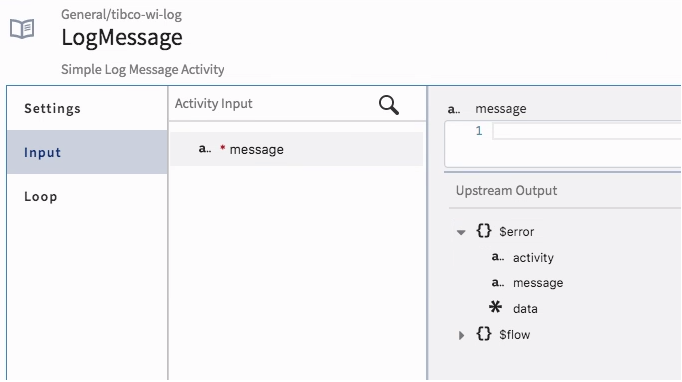682x382 pixels.
Task: Collapse the $error tree node
Action: click(461, 232)
